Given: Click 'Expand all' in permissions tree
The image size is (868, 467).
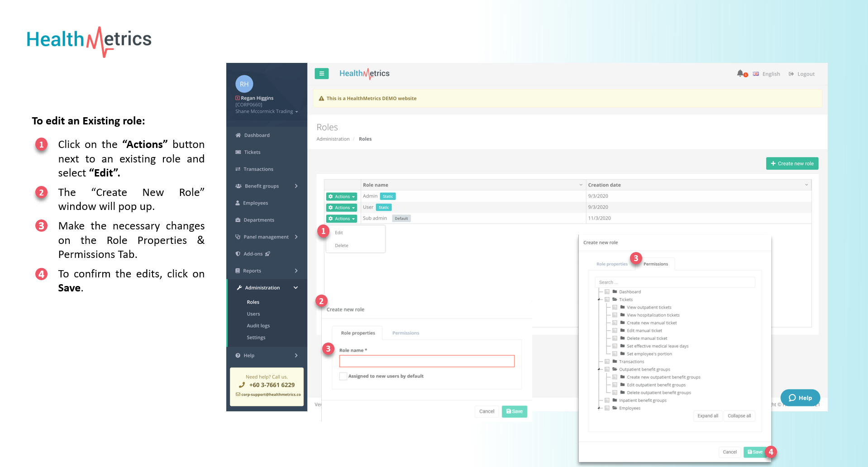Looking at the screenshot, I should pyautogui.click(x=707, y=416).
